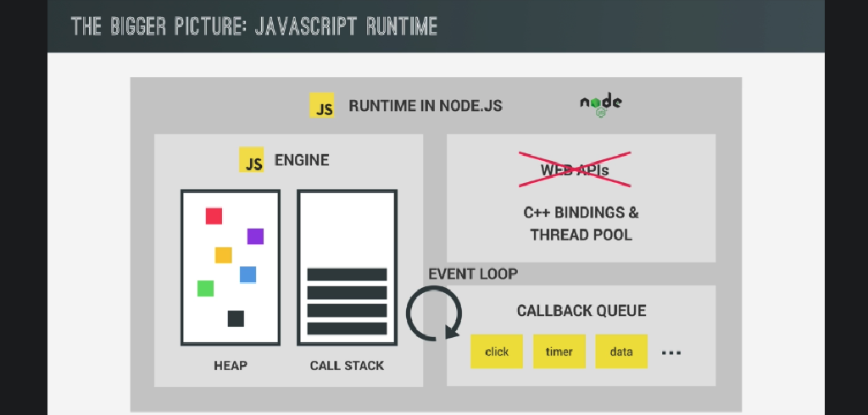Click the Node.js logo
Image resolution: width=868 pixels, height=415 pixels.
[x=601, y=104]
